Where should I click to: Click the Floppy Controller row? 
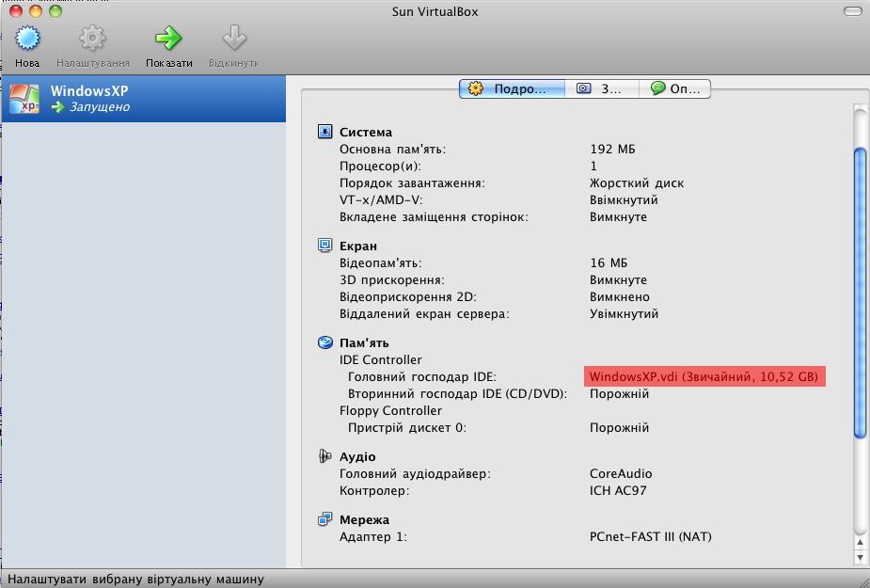(x=390, y=411)
